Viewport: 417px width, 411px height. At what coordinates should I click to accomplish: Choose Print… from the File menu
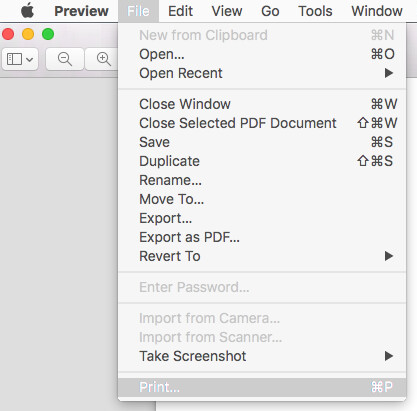262,387
